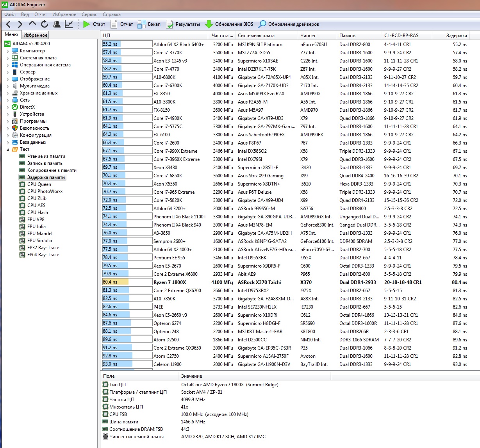480x448 pixels.
Task: Collapse the Тест tree node
Action: coord(8,149)
